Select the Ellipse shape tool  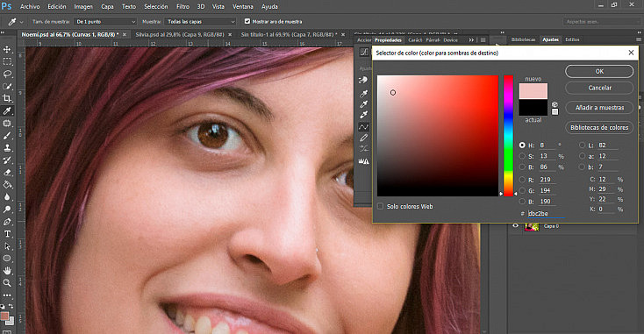point(7,259)
